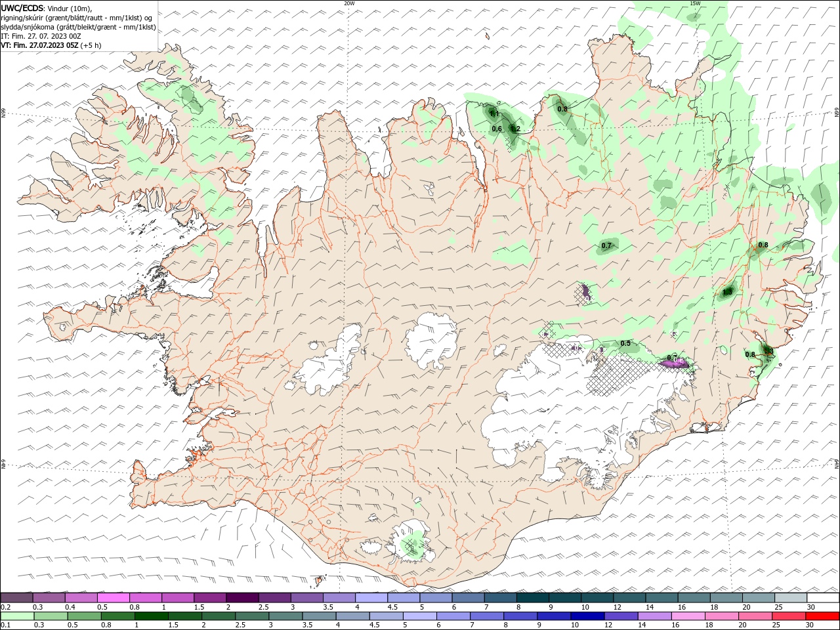The image size is (840, 630).
Task: Click the 20 pink swatch on rain scale
Action: [755, 616]
